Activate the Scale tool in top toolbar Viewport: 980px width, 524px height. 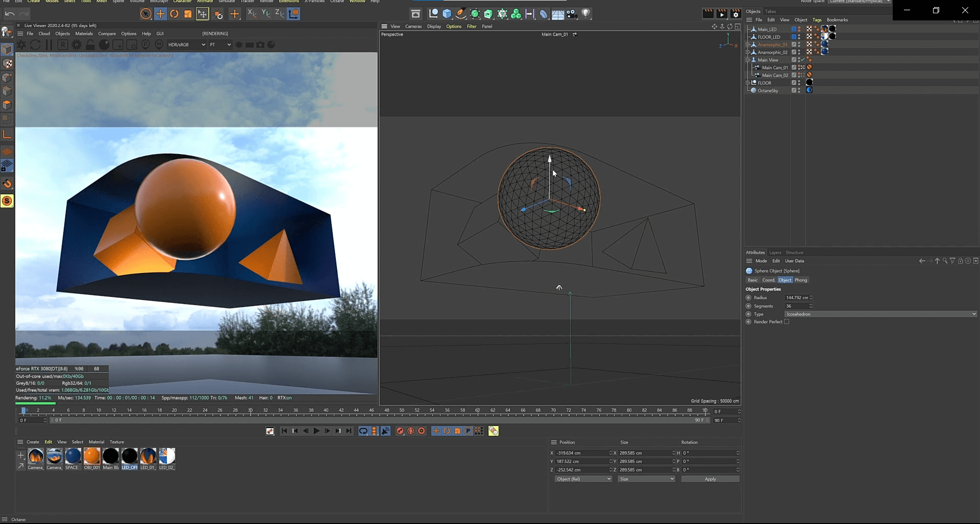(x=188, y=14)
